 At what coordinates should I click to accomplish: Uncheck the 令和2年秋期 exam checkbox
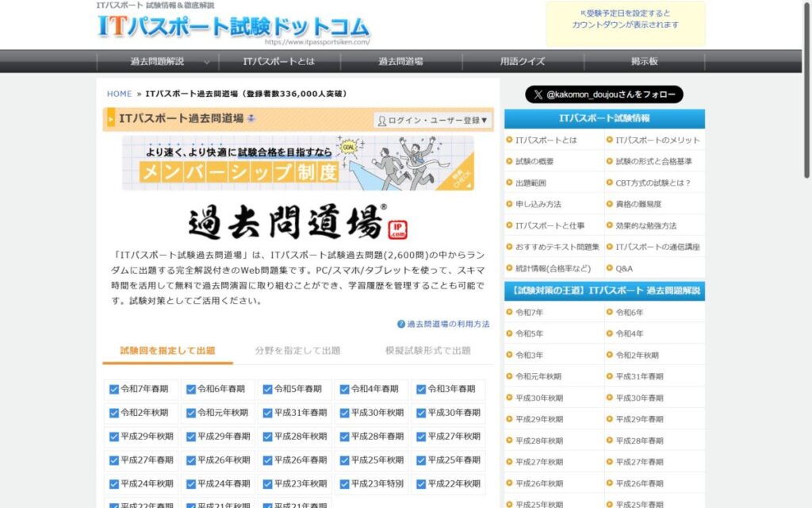(x=114, y=413)
